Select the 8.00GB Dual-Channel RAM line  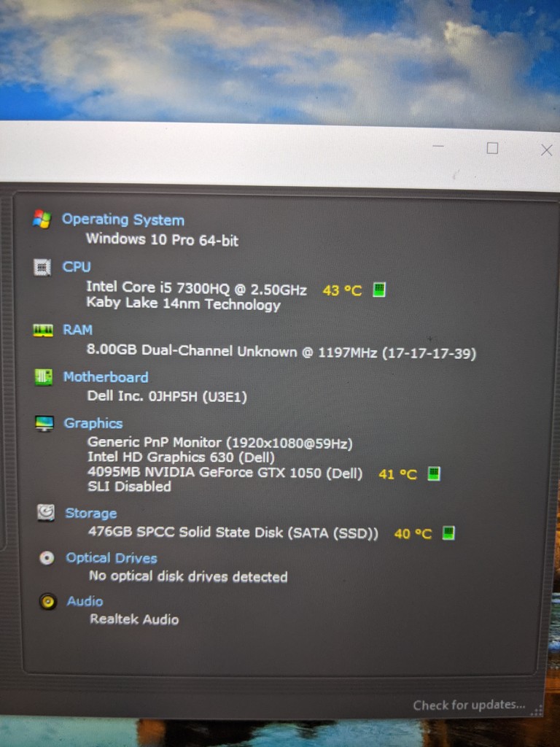(x=281, y=352)
